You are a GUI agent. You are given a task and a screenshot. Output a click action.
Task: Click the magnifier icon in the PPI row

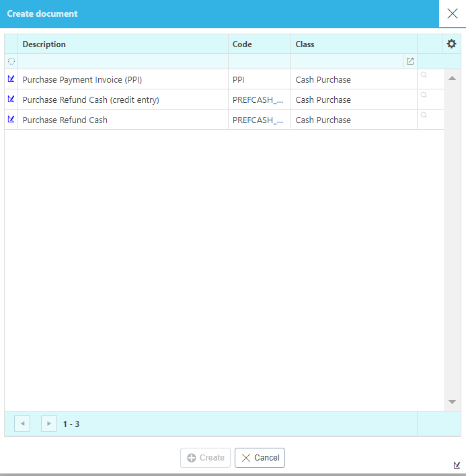tap(424, 75)
